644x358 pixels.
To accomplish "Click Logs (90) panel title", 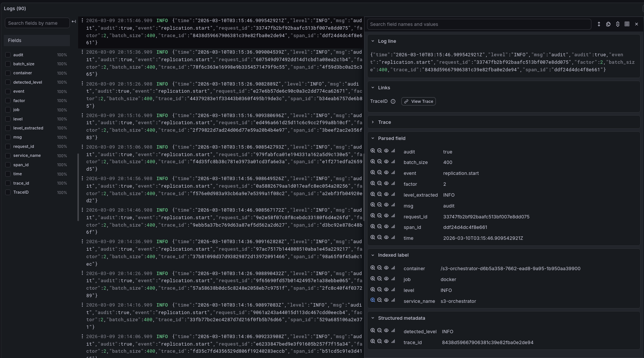I will tap(15, 8).
